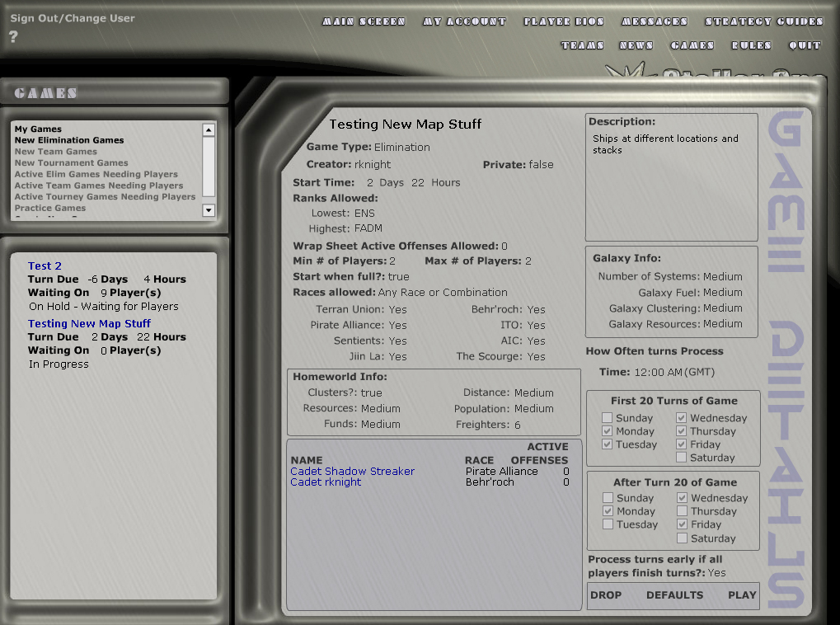Click the Behr'roch race cell in player table
Screen dimensions: 840x625
[x=490, y=482]
